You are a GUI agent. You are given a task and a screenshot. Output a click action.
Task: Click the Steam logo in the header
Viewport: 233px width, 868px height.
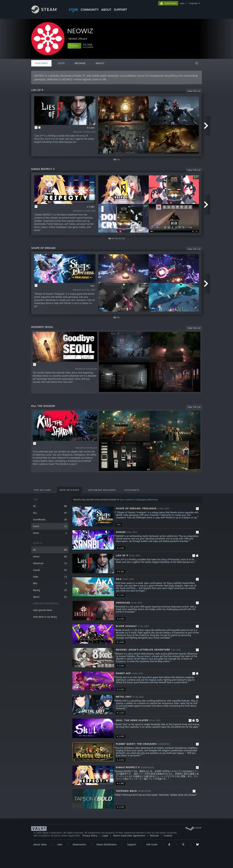[44, 9]
